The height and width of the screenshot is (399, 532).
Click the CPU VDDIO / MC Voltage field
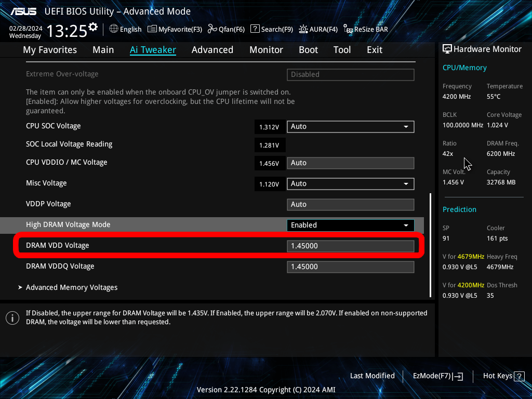351,163
